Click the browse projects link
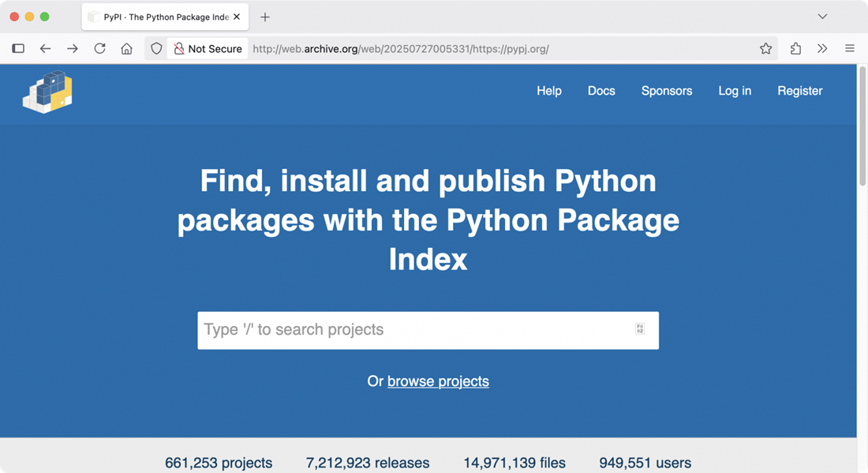 tap(438, 381)
